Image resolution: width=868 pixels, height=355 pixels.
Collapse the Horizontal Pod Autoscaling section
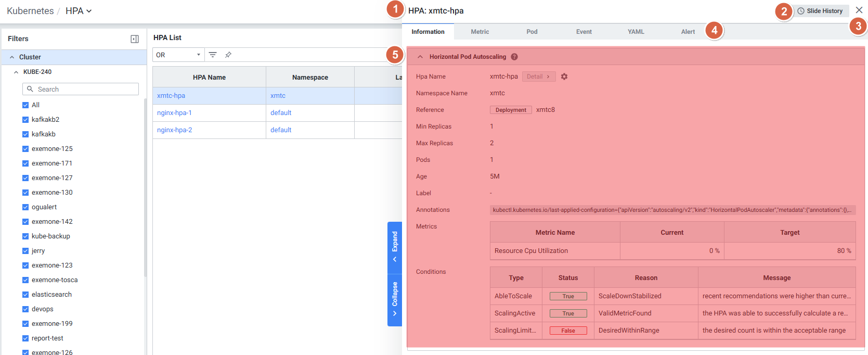click(x=420, y=57)
